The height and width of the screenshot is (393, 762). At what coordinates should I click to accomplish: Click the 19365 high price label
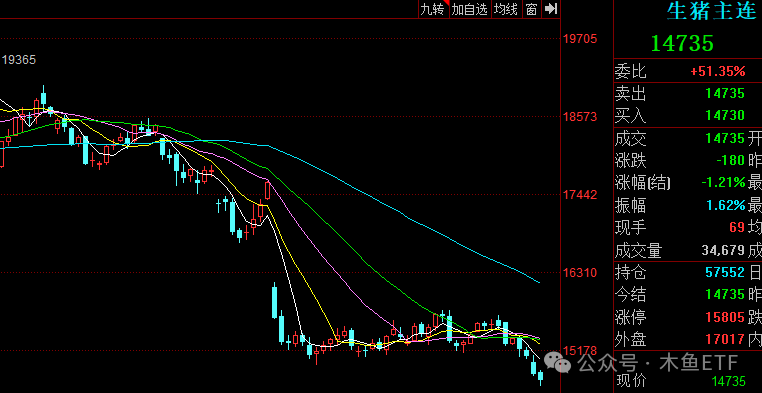(x=19, y=60)
